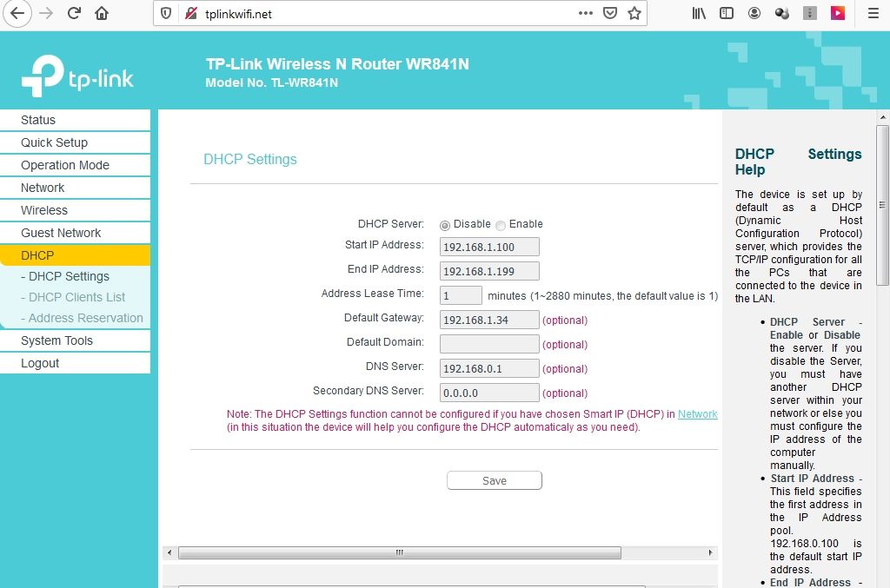Click Logout in the sidebar
This screenshot has width=890, height=588.
click(x=75, y=363)
